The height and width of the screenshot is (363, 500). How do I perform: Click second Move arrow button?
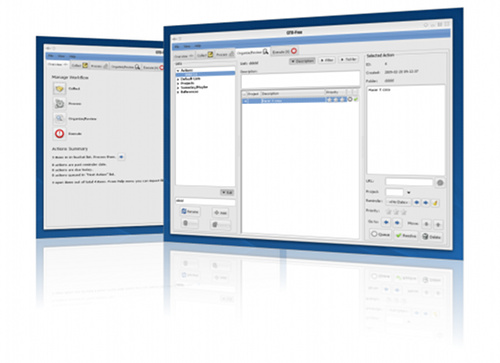(438, 225)
